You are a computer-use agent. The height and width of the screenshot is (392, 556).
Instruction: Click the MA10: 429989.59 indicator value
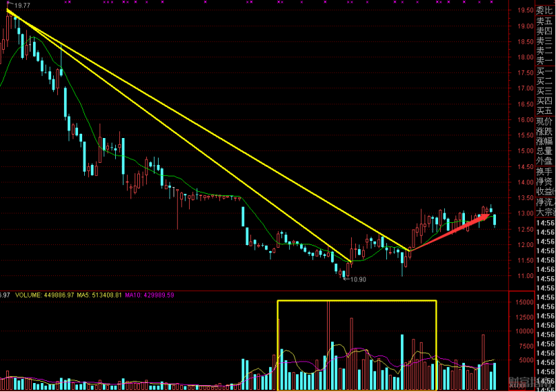[x=150, y=295]
